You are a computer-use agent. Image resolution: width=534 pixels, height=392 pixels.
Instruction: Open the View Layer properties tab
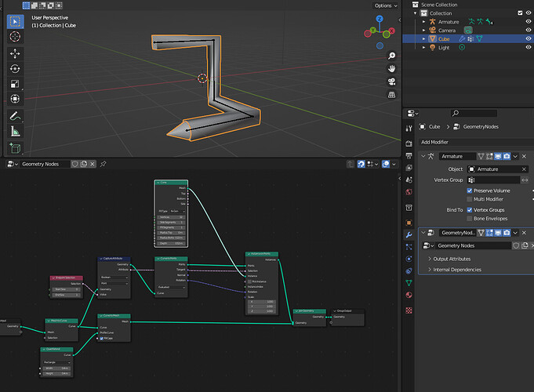409,168
